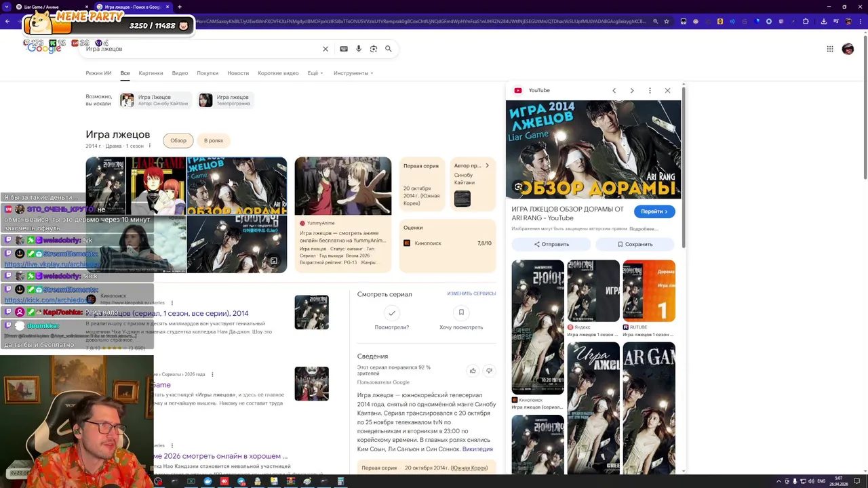Viewport: 868px width, 488px height.
Task: Open all images via gallery icon on collage
Action: click(x=274, y=260)
